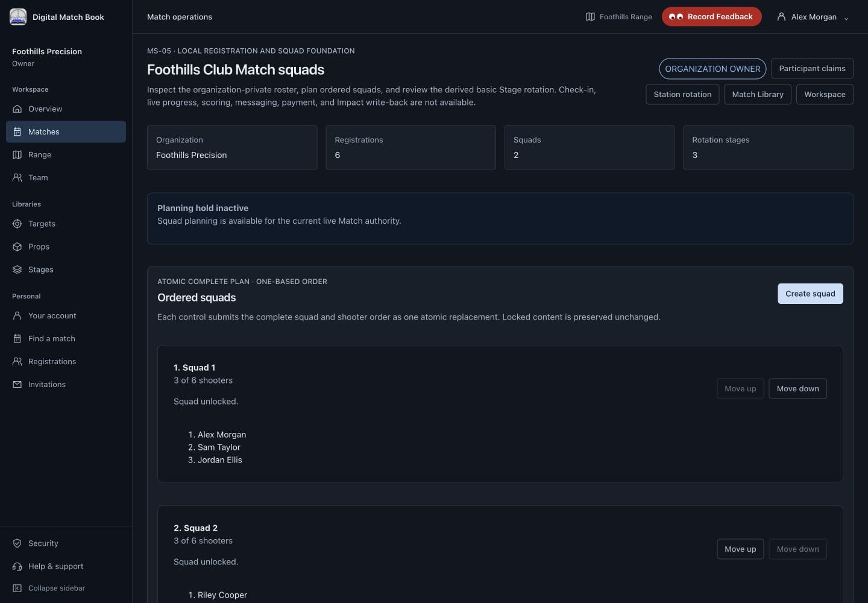Click shooter Riley Cooper in Squad 2
The height and width of the screenshot is (603, 868).
[x=222, y=595]
